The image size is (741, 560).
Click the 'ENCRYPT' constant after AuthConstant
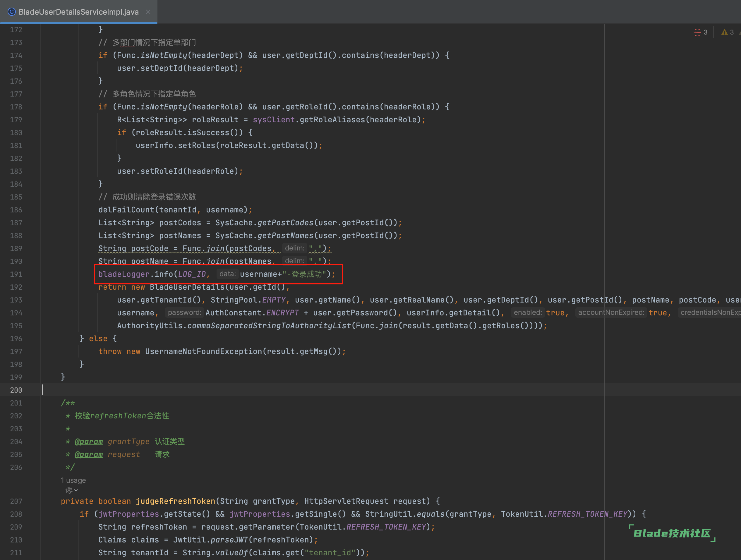[282, 313]
